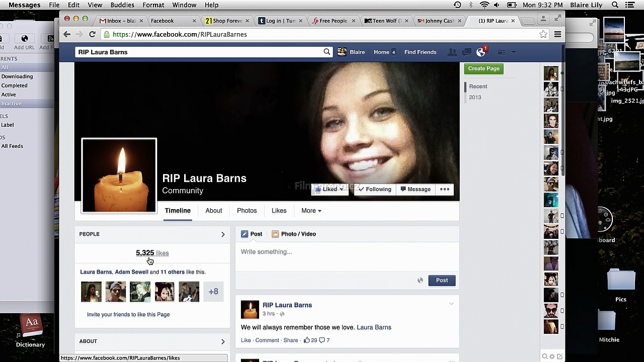The image size is (644, 362).
Task: Click the candle profile picture thumbnail
Action: pyautogui.click(x=119, y=175)
